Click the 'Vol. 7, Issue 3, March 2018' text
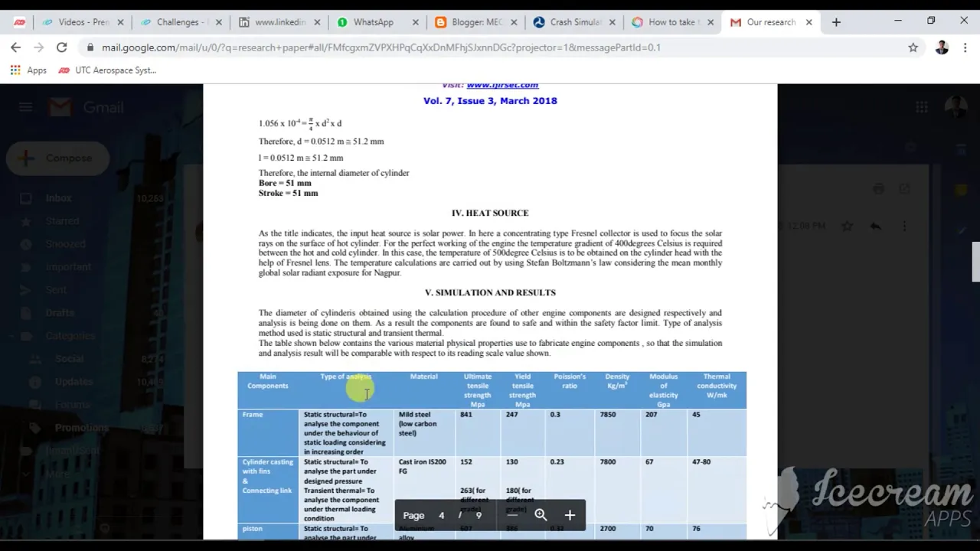 point(490,101)
